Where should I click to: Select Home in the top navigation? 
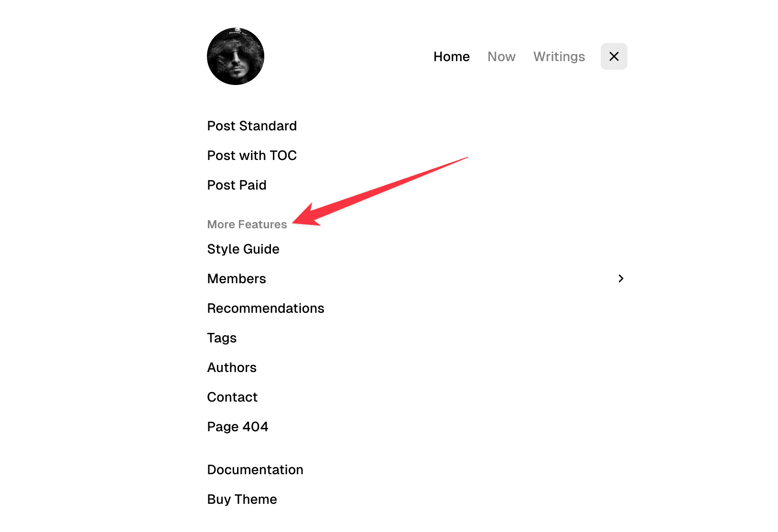coord(451,56)
